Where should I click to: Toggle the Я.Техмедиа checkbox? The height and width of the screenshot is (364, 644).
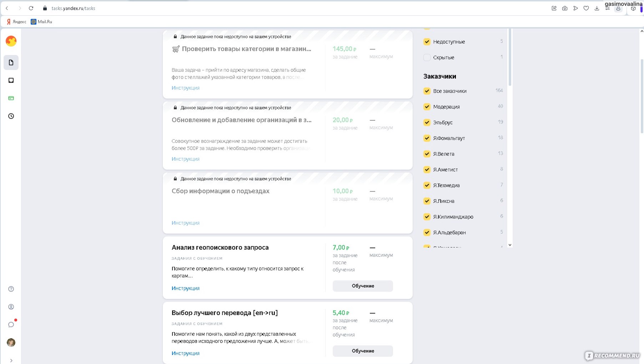(427, 185)
